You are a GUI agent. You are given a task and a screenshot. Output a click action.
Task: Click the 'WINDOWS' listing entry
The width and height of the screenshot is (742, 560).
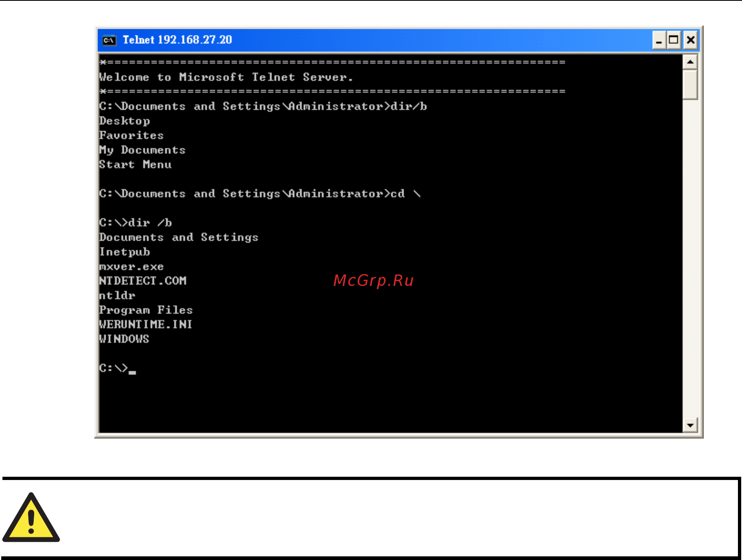(124, 339)
